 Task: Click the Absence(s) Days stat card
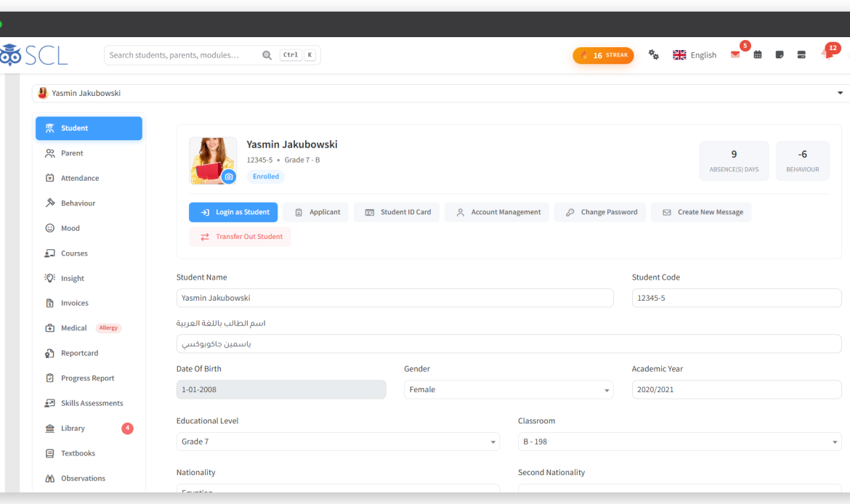pyautogui.click(x=734, y=161)
